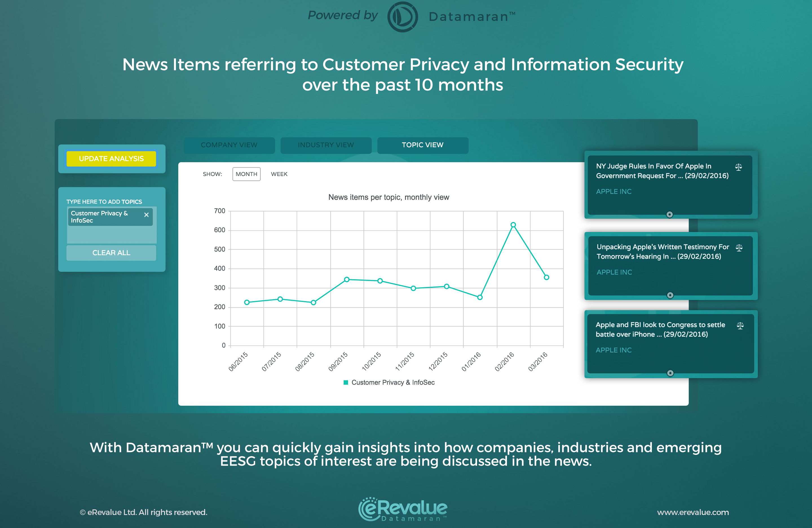Click the 07/2015 data point
812x528 pixels.
pos(280,299)
